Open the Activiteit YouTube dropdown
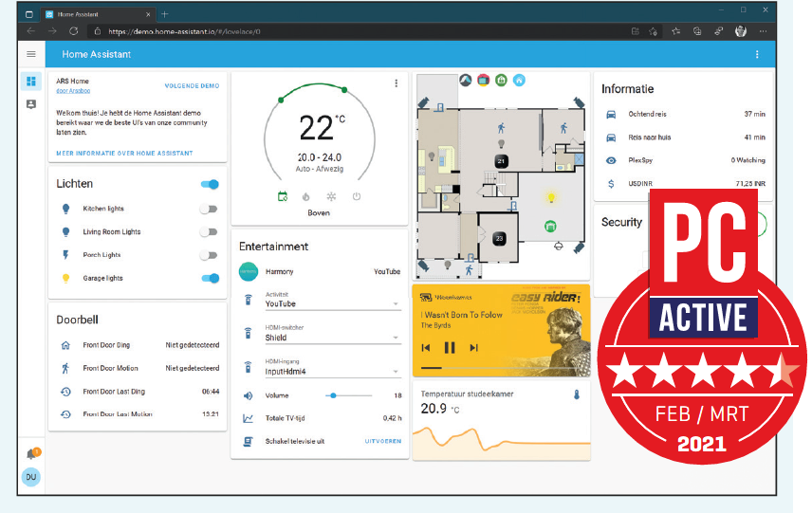This screenshot has width=812, height=513. click(x=332, y=301)
